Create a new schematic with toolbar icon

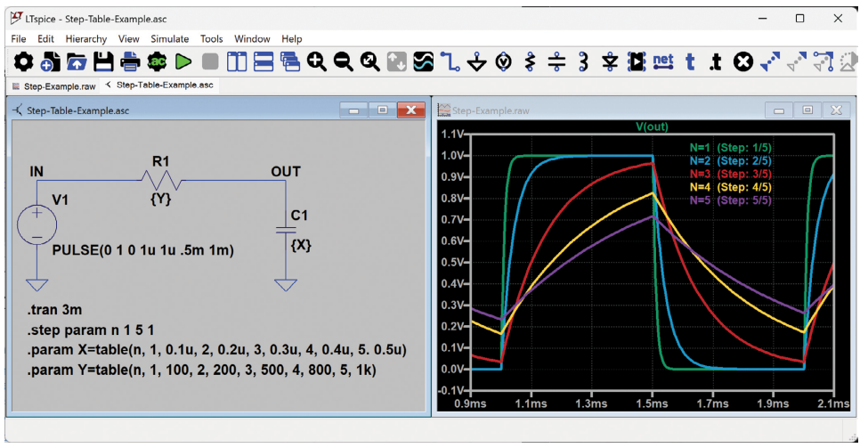51,61
